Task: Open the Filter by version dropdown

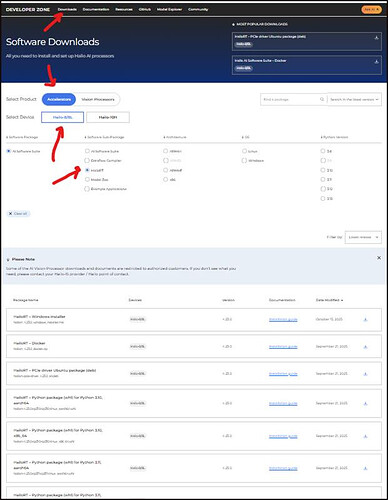Action: (363, 237)
